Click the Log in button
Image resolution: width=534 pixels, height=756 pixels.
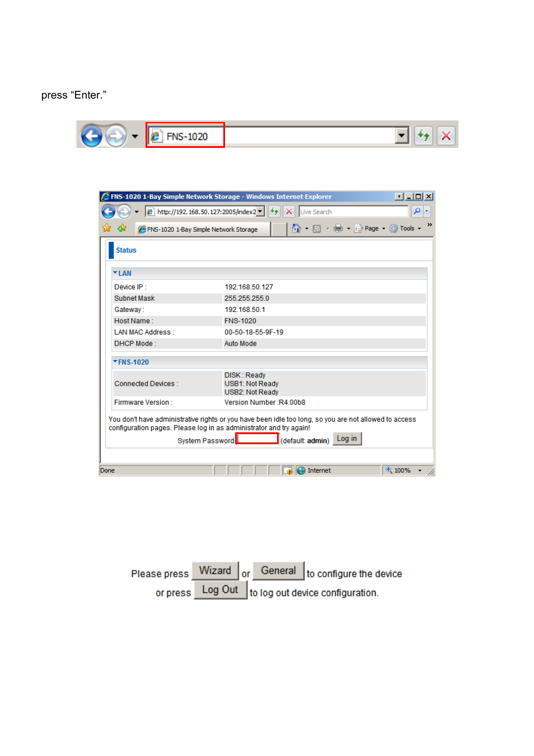click(x=347, y=438)
